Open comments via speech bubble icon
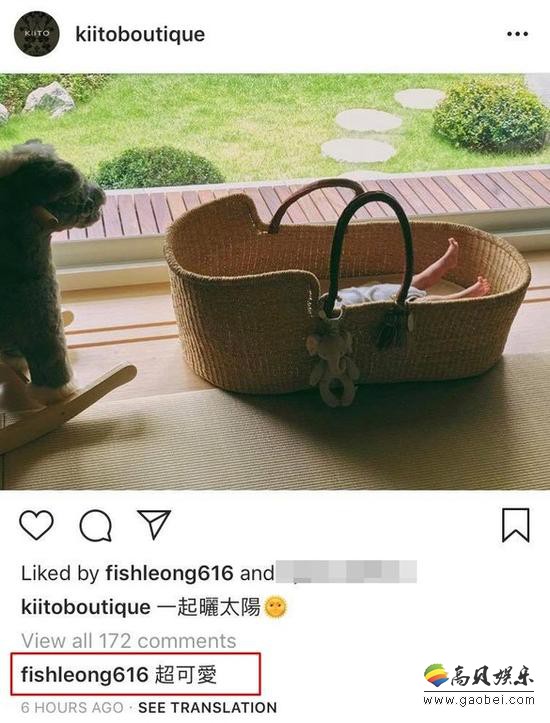550x723 pixels. 95,525
